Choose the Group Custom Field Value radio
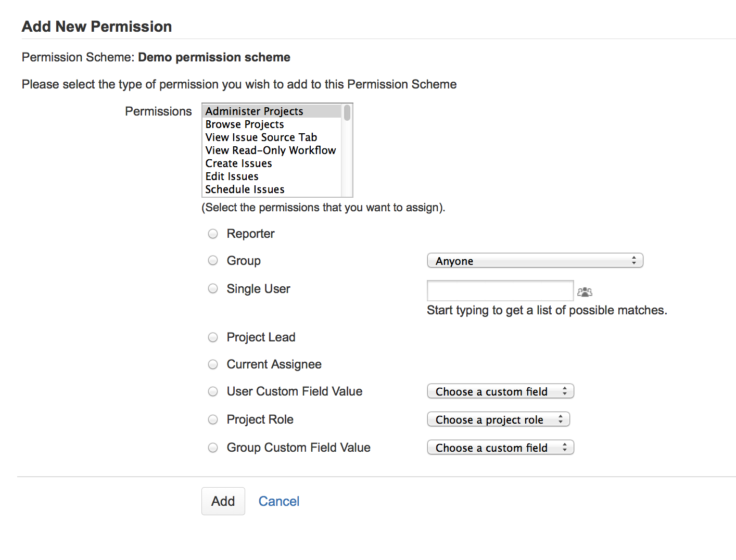This screenshot has height=560, width=736. click(x=213, y=448)
